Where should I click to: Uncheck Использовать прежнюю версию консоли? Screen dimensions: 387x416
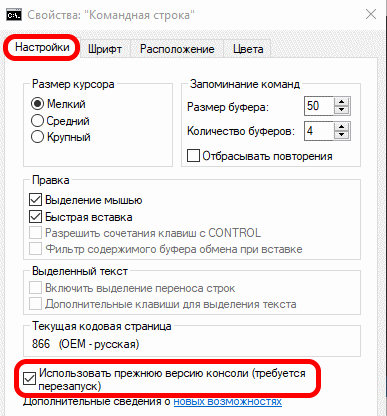[29, 379]
